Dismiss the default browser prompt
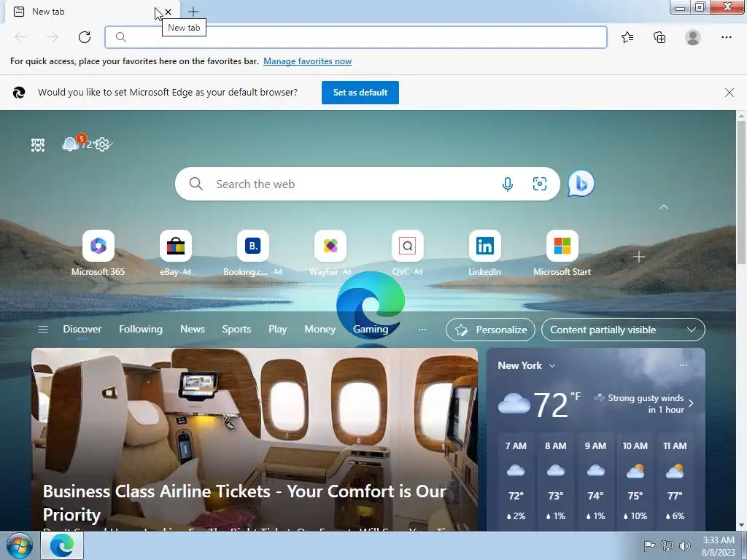Viewport: 747px width, 560px height. 729,93
